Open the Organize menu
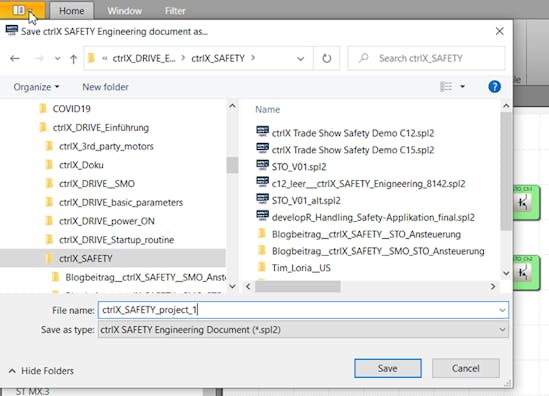Image resolution: width=549 pixels, height=396 pixels. pyautogui.click(x=36, y=87)
